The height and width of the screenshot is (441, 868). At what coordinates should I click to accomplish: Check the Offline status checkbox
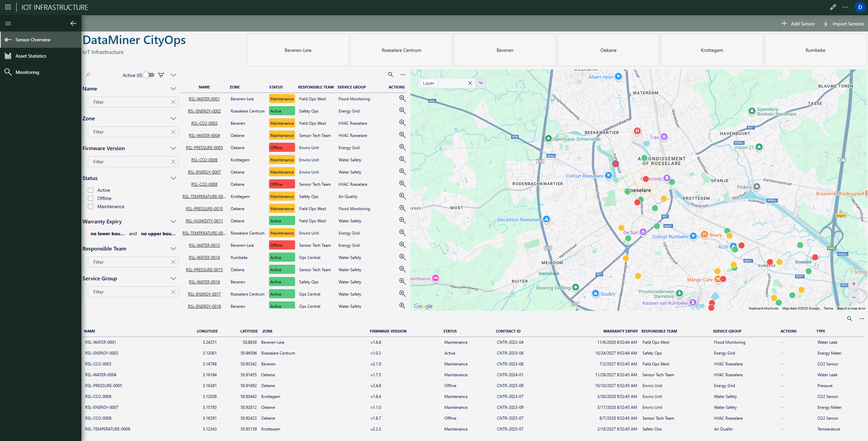click(91, 198)
